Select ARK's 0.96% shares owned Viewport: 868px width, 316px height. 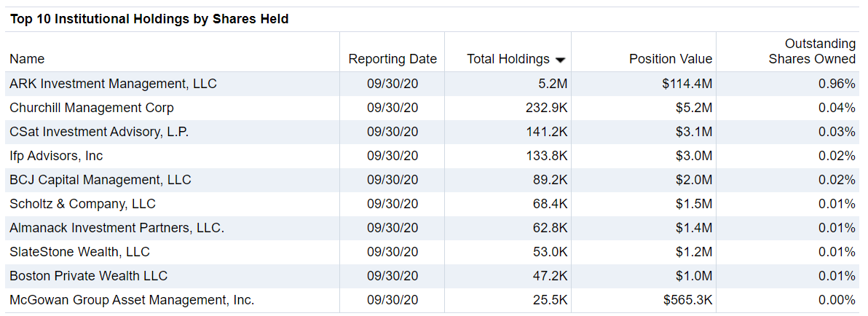click(837, 84)
